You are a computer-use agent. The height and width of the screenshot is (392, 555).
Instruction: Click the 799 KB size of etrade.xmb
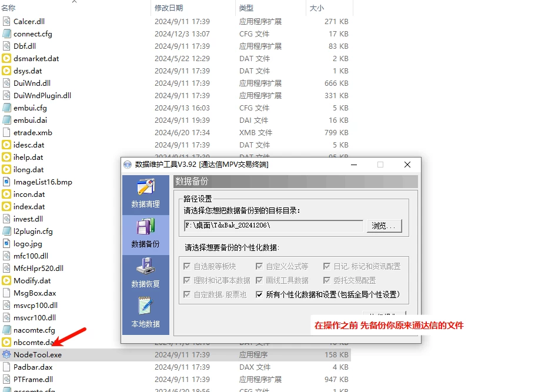tap(336, 132)
